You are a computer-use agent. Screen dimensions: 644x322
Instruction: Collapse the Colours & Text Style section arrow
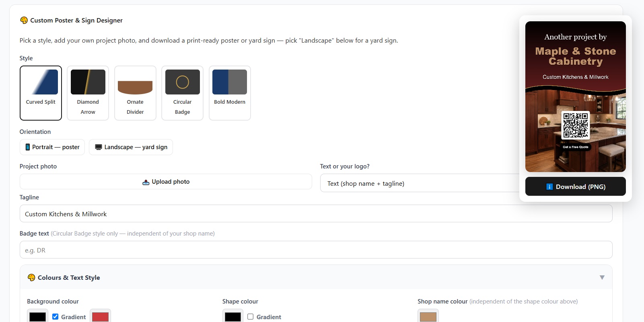pyautogui.click(x=602, y=277)
